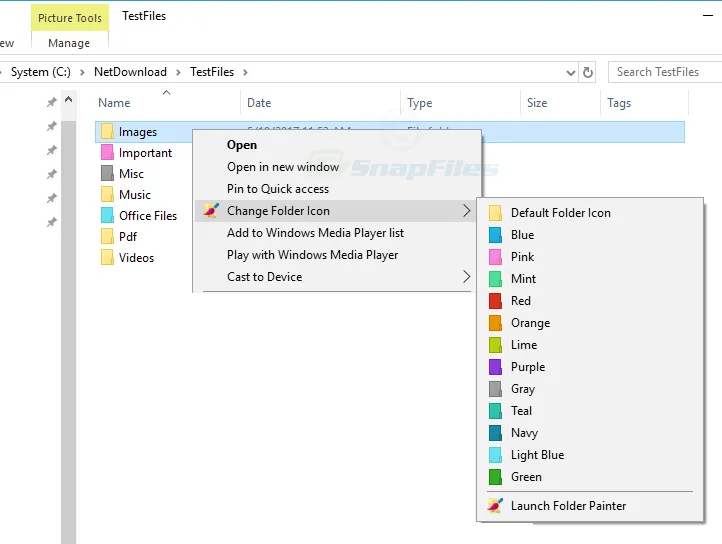Click the Videos folder icon
The image size is (722, 544).
107,257
